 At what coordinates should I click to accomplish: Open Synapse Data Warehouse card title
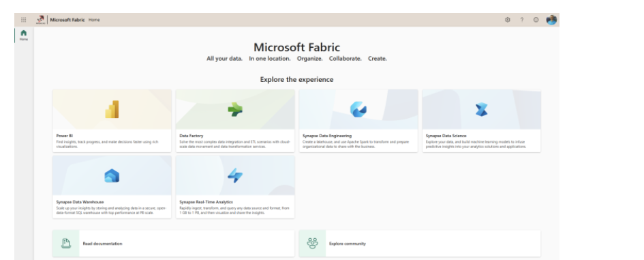(x=80, y=202)
